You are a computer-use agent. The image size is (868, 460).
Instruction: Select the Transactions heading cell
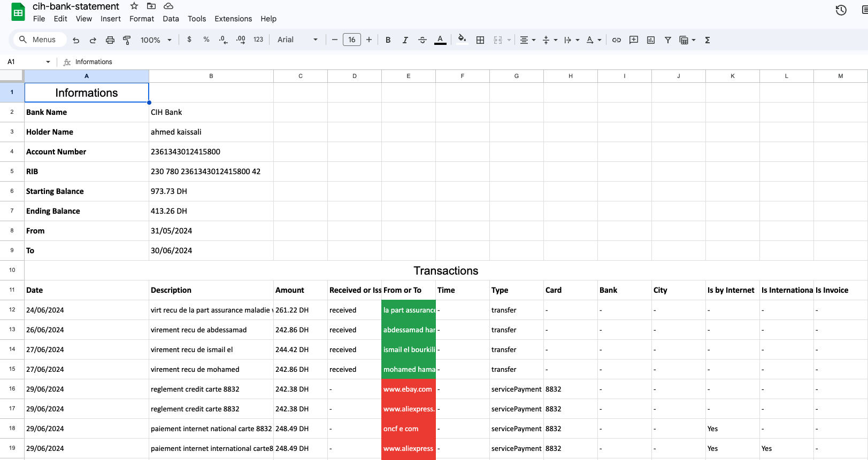(x=446, y=270)
